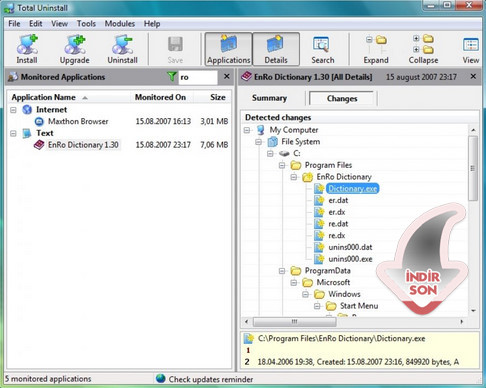Collapse the Internet group
The width and height of the screenshot is (486, 388).
(x=13, y=110)
